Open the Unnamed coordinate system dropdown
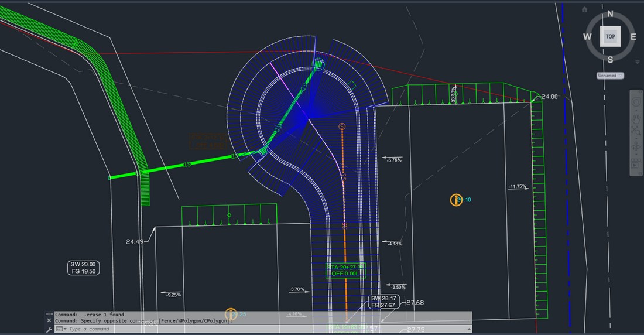This screenshot has height=335, width=644. [x=610, y=76]
